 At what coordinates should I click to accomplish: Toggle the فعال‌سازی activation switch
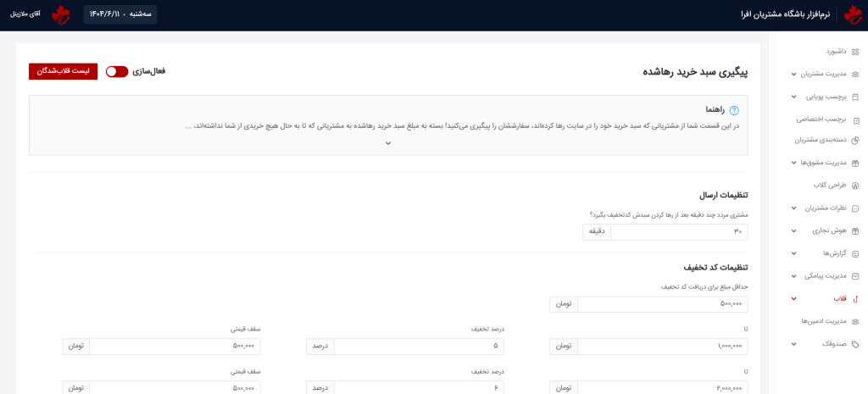tap(117, 72)
